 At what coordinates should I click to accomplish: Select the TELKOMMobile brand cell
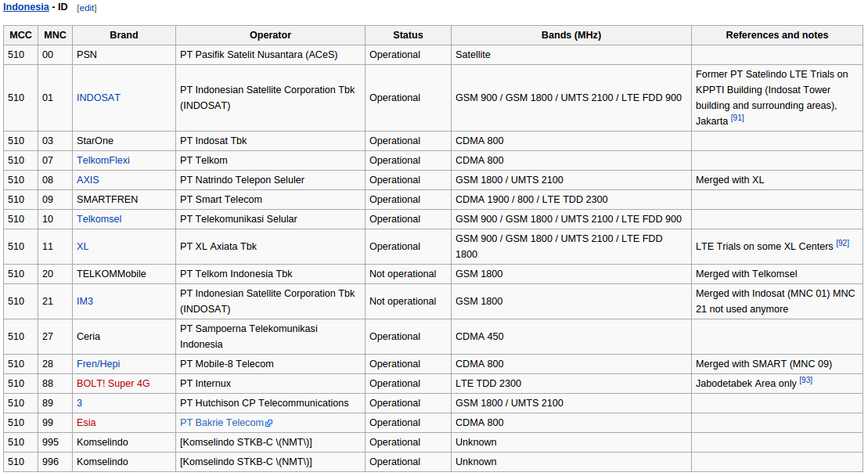point(124,274)
